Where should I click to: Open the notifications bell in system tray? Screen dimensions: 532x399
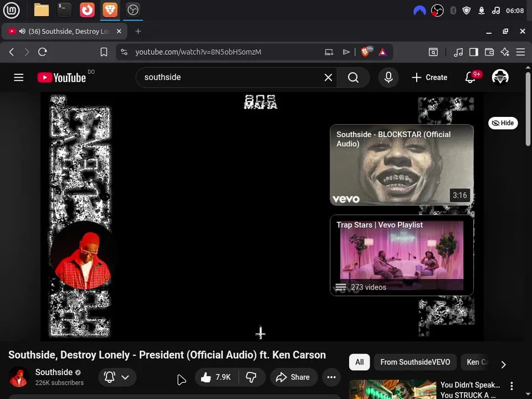click(481, 11)
